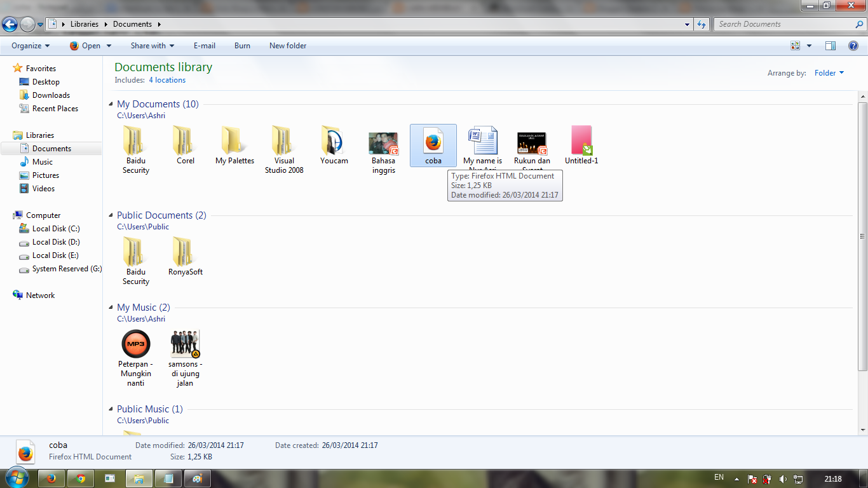Click the network icon in the system tray
868x488 pixels.
click(x=798, y=478)
